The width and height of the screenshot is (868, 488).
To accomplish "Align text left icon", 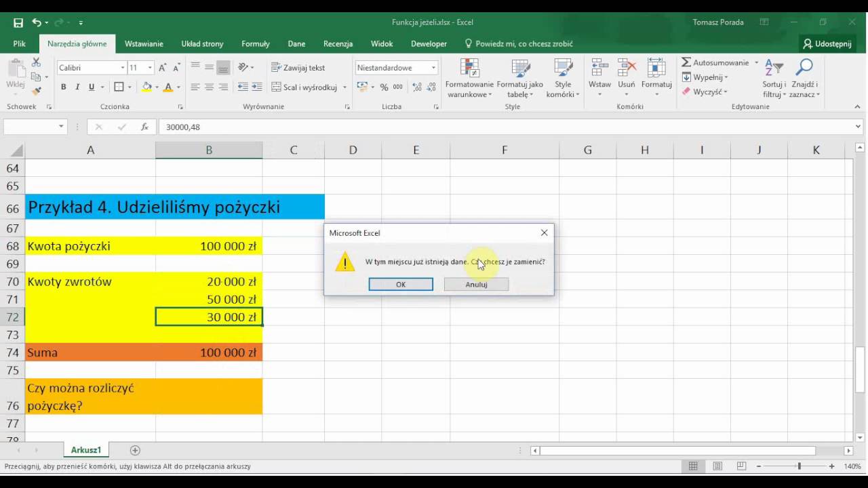I will click(195, 87).
